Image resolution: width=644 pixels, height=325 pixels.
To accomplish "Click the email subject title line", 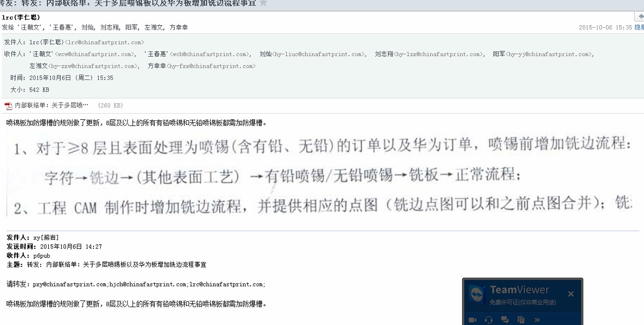I will 127,3.
